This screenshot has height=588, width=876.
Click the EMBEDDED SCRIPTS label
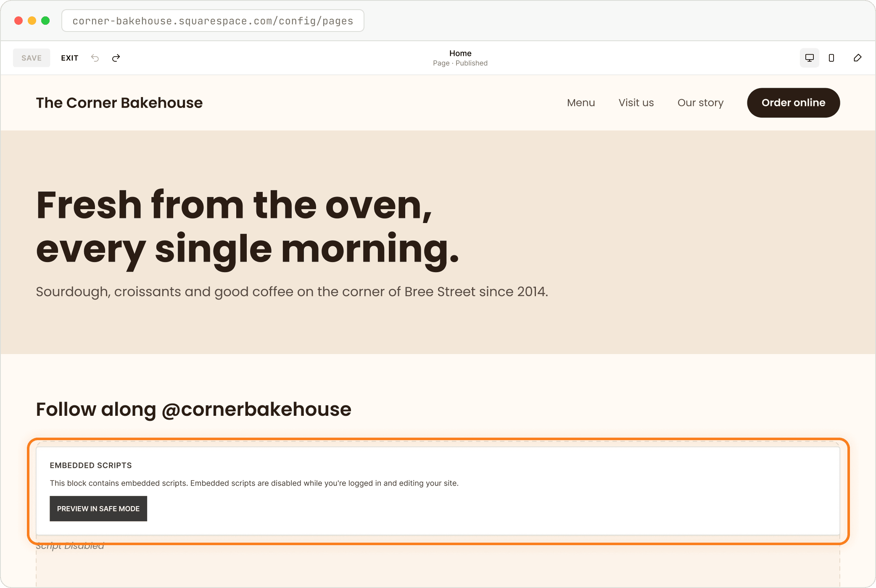coord(91,465)
